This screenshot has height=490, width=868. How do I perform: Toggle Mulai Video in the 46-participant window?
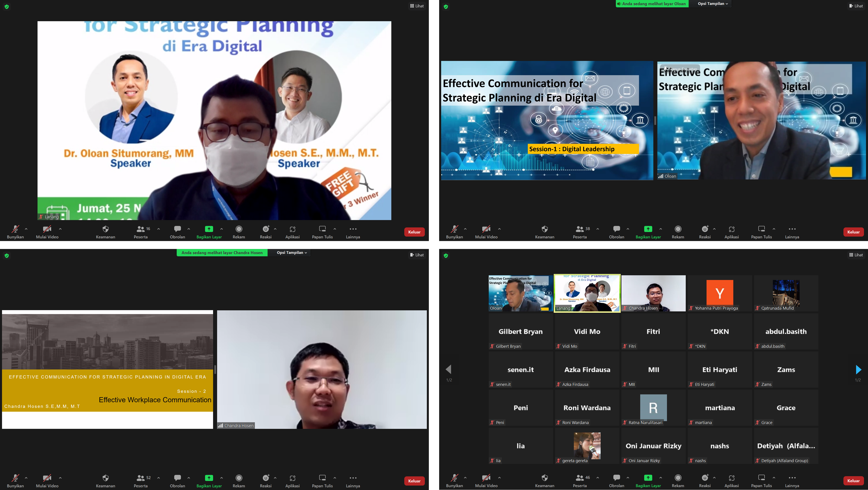point(486,481)
